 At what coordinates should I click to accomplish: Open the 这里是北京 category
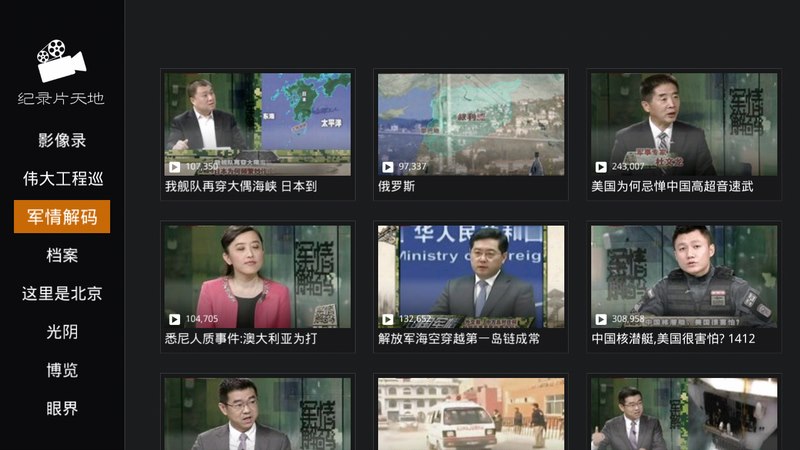pyautogui.click(x=62, y=294)
